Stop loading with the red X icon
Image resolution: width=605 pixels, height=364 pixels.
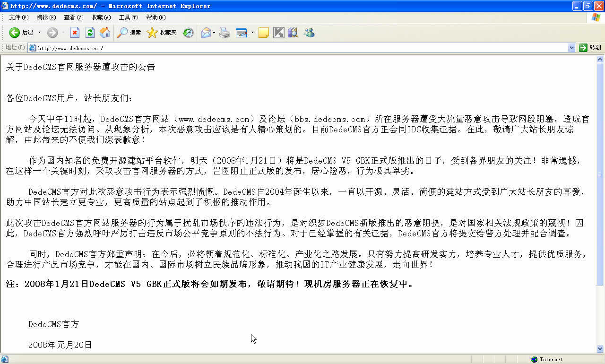[75, 33]
